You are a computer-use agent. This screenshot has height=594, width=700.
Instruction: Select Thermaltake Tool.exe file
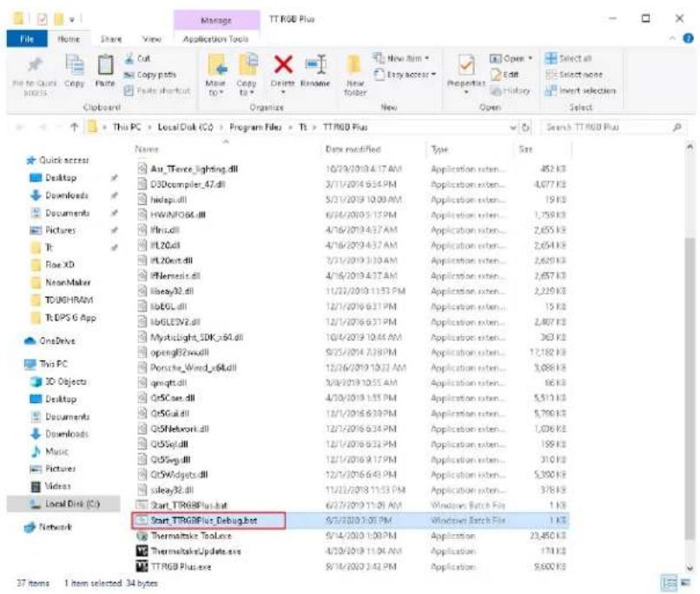191,536
